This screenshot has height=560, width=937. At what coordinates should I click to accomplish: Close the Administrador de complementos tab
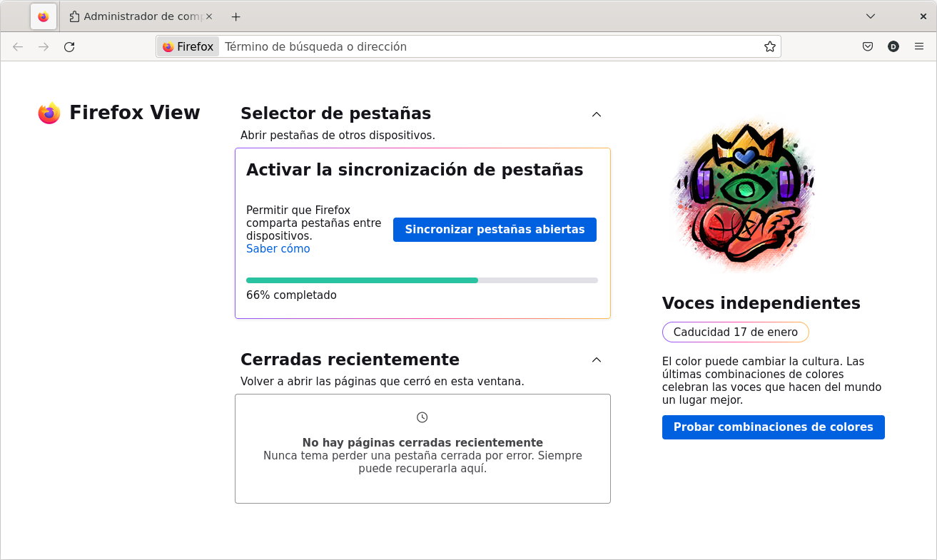click(208, 16)
